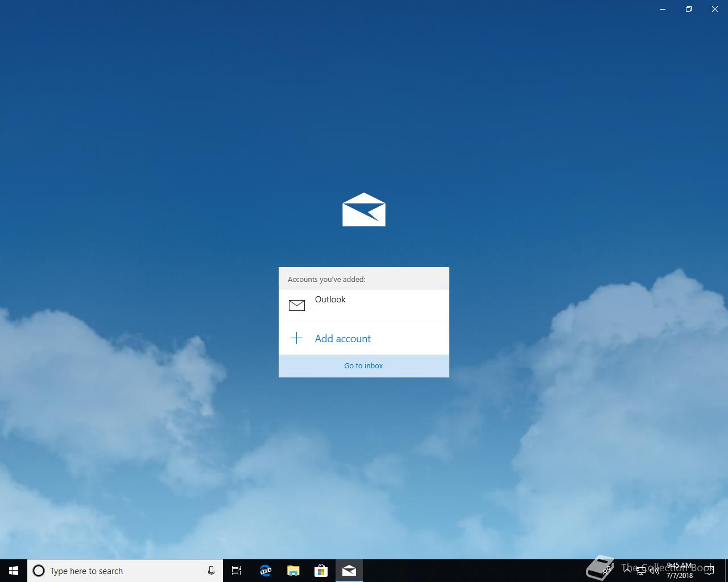The height and width of the screenshot is (582, 728).
Task: Open the network status tray icon
Action: point(641,571)
